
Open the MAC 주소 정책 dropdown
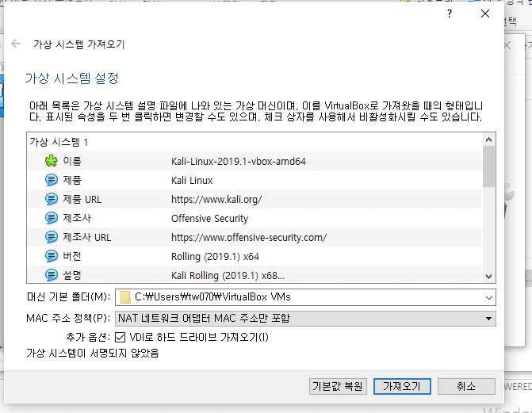point(305,319)
